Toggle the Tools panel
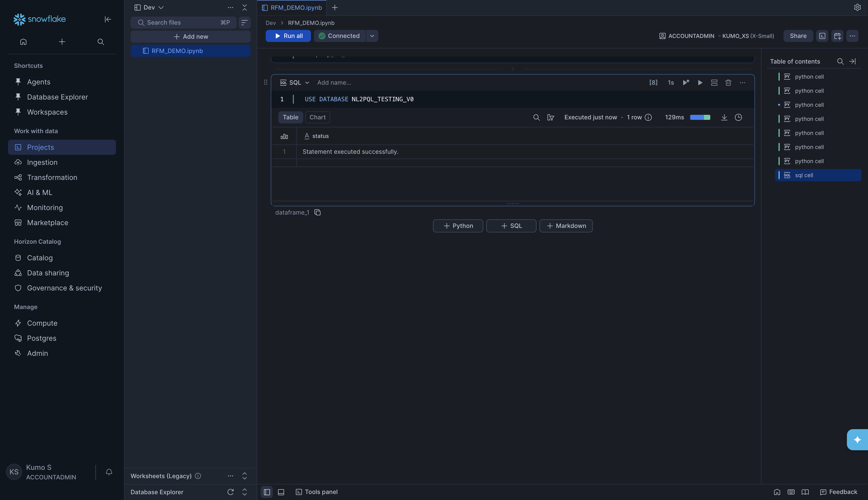868x500 pixels. pos(316,492)
